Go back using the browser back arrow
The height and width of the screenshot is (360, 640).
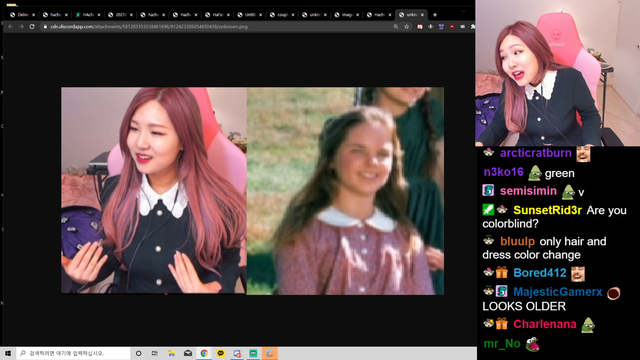[11, 27]
